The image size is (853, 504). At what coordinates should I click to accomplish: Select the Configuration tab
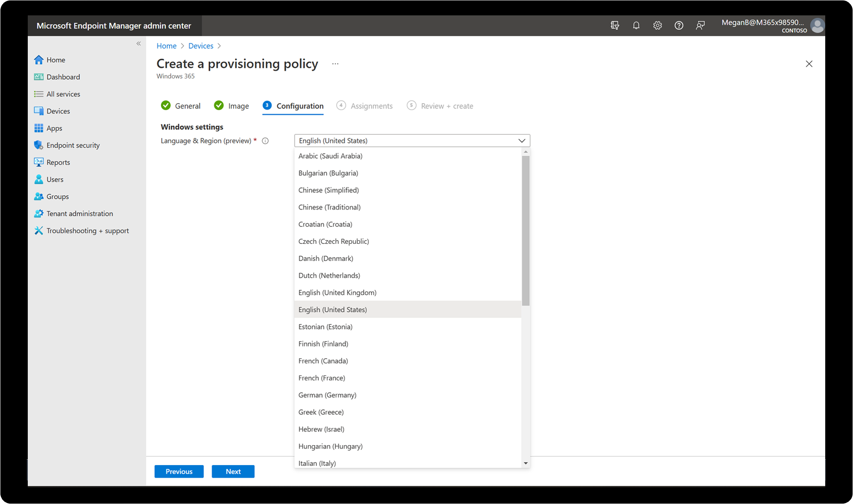[299, 106]
